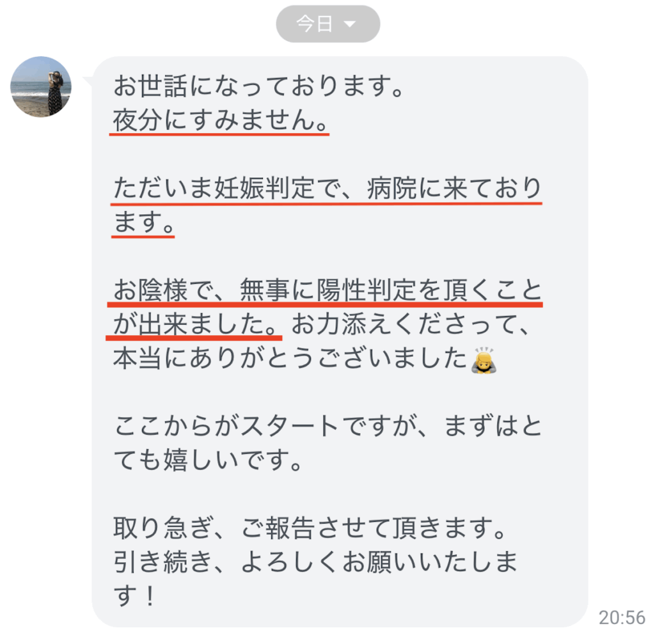Select the 20:56 message timestamp

[x=622, y=618]
